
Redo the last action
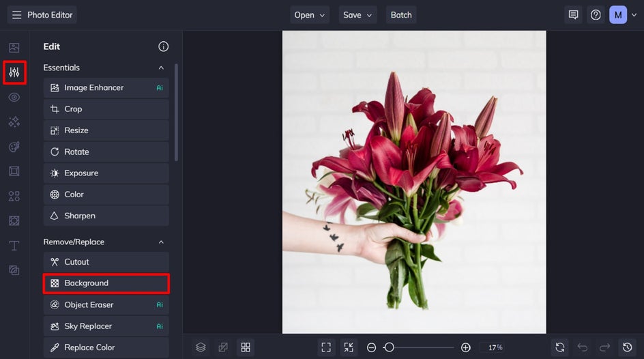click(x=604, y=347)
